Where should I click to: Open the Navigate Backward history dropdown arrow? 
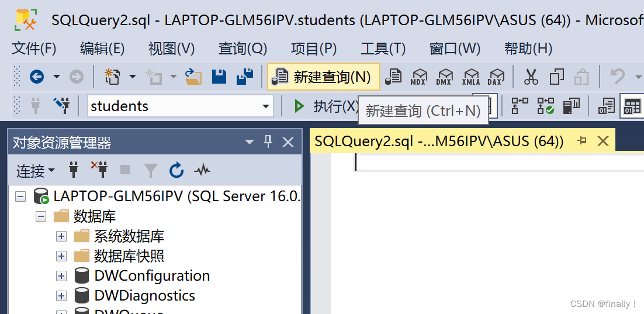click(x=56, y=77)
